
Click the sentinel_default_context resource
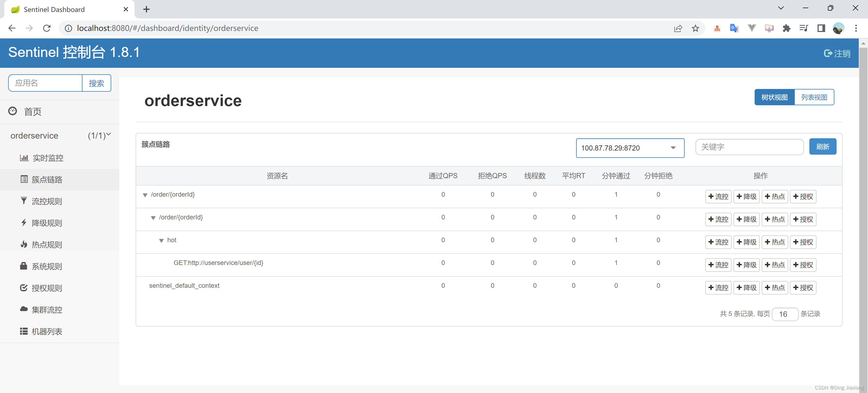[x=184, y=286]
